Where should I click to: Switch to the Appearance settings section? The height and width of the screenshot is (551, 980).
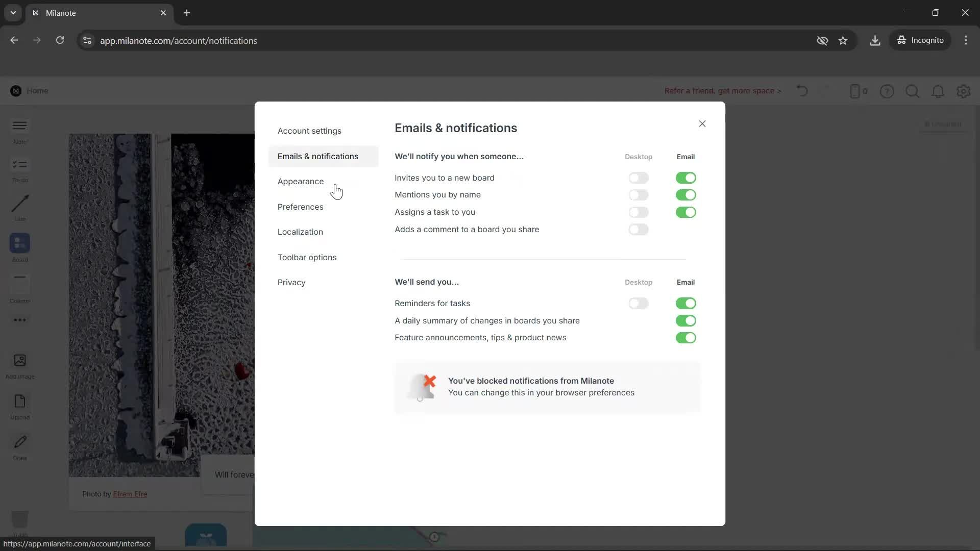[301, 181]
